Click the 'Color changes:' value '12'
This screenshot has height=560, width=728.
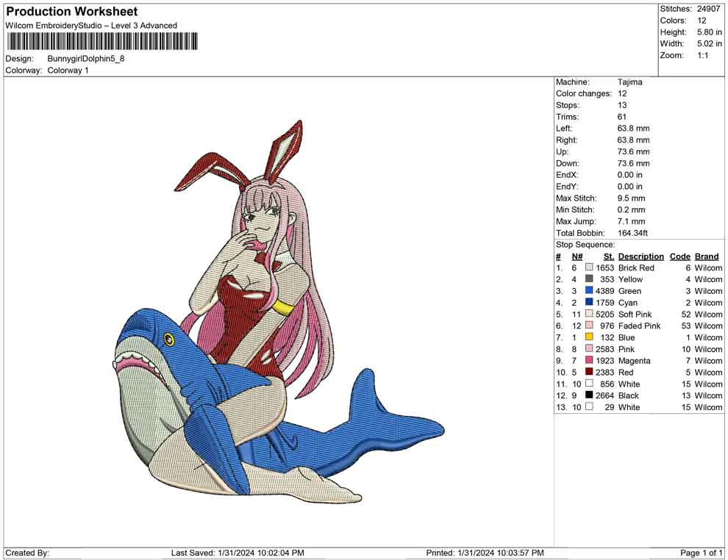point(622,94)
